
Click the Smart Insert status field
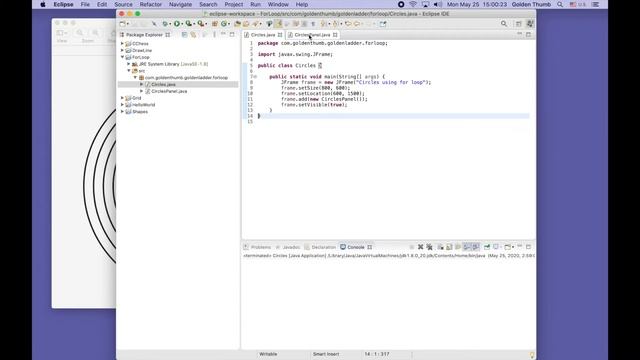[326, 354]
